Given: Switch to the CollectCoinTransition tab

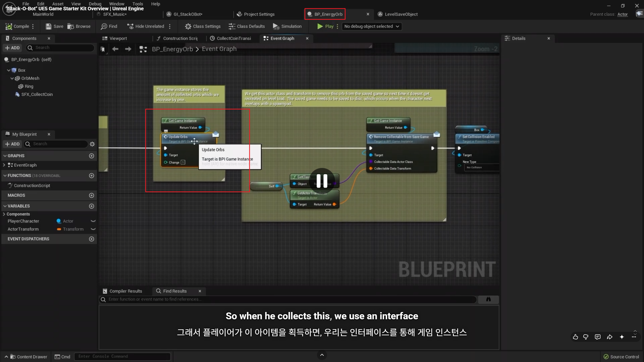Looking at the screenshot, I should [x=230, y=38].
